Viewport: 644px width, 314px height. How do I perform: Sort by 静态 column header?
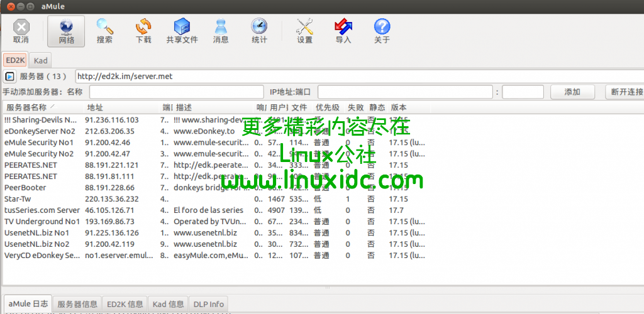(x=377, y=107)
